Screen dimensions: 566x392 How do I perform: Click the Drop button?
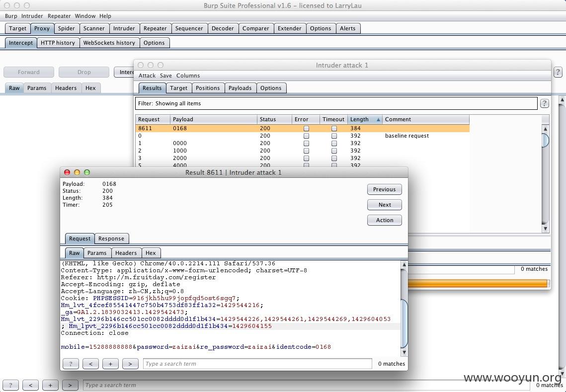point(84,72)
